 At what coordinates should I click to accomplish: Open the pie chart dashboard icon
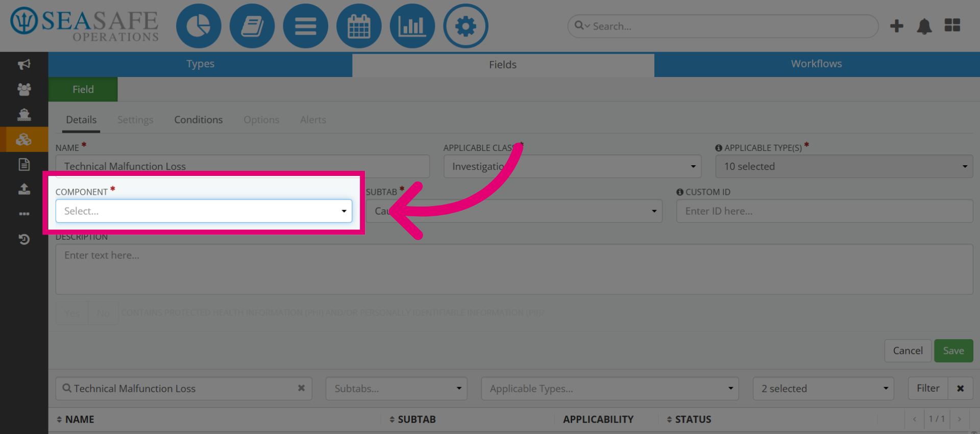(199, 26)
